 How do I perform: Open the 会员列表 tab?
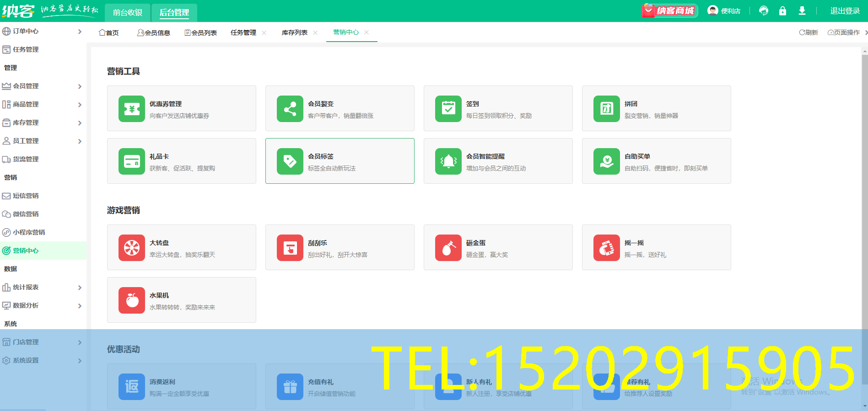(200, 32)
